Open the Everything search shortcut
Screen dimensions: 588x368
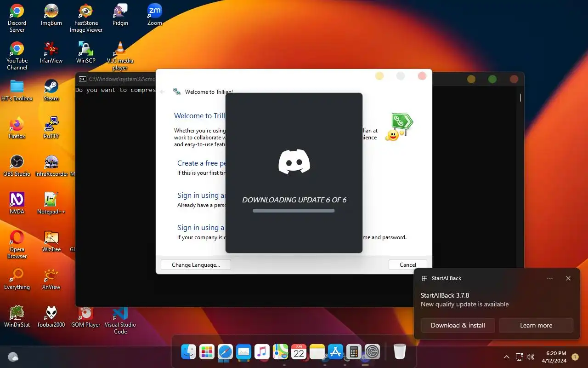(x=17, y=279)
